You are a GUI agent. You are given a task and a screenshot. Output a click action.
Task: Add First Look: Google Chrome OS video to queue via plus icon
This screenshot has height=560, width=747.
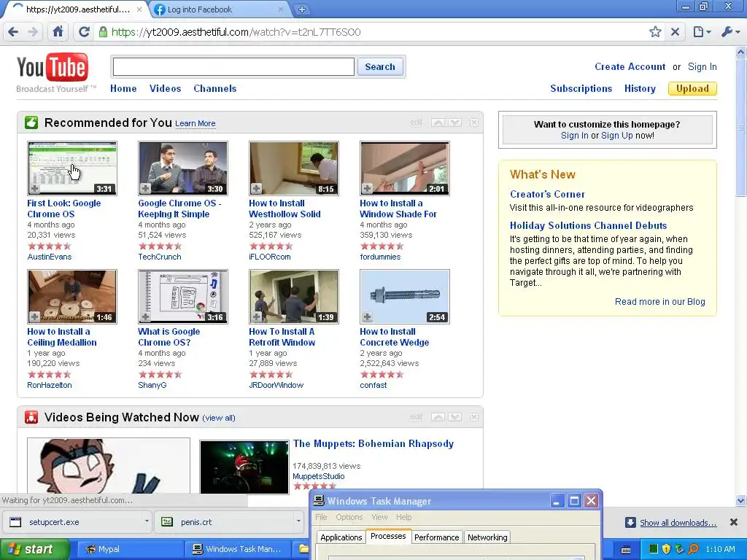[34, 189]
